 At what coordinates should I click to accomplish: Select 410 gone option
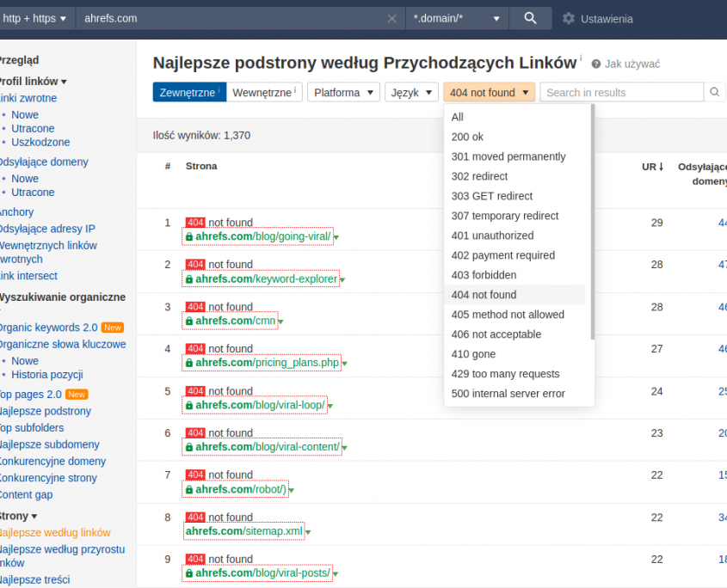514,354
